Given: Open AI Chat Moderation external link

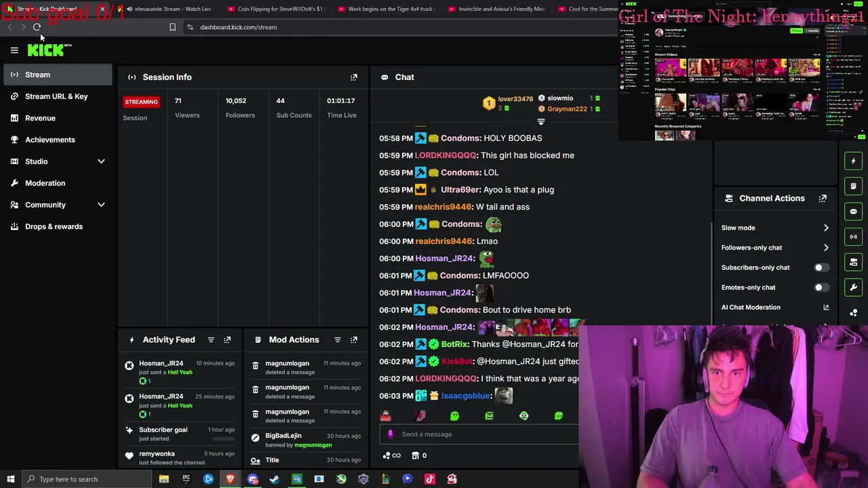Looking at the screenshot, I should pyautogui.click(x=826, y=307).
